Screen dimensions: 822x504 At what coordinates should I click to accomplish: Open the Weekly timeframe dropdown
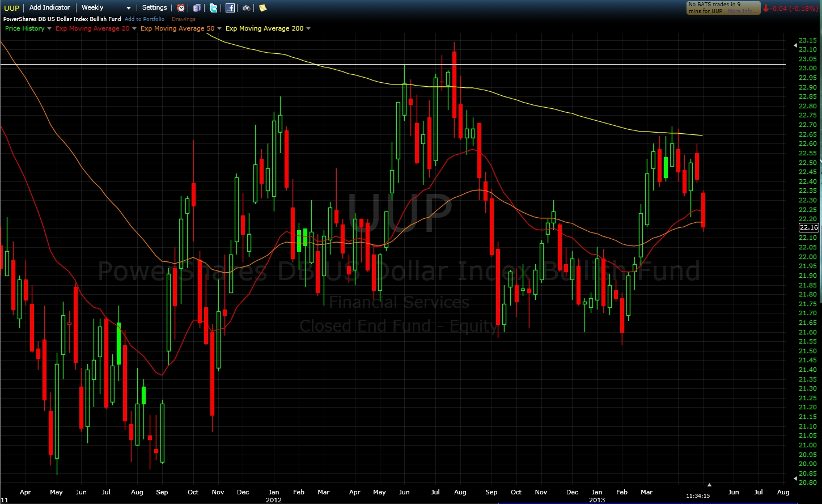[x=106, y=8]
